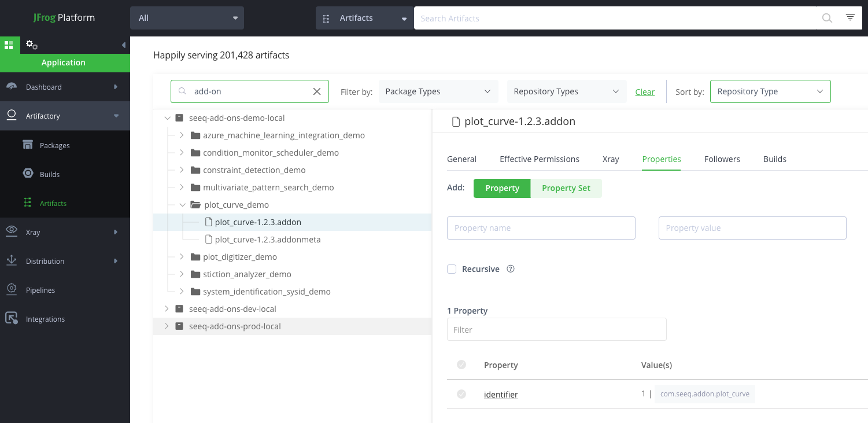
Task: Toggle the select-all checkbox in property header
Action: tap(461, 365)
